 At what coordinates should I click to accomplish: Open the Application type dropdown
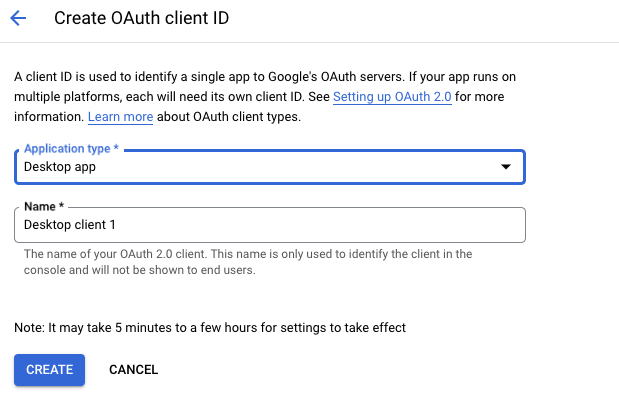(x=269, y=166)
